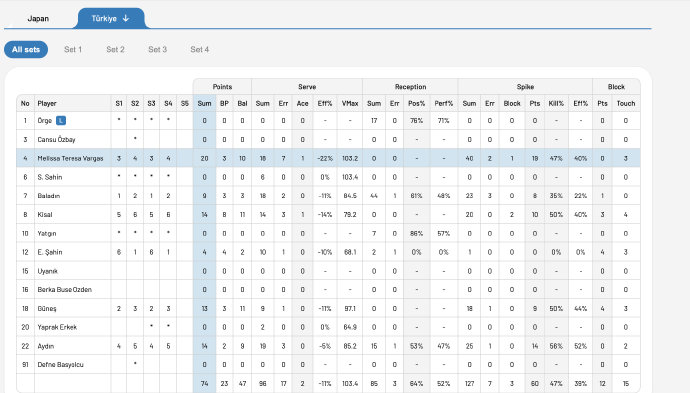690x393 pixels.
Task: Click the Serve VMax column header
Action: (x=350, y=103)
